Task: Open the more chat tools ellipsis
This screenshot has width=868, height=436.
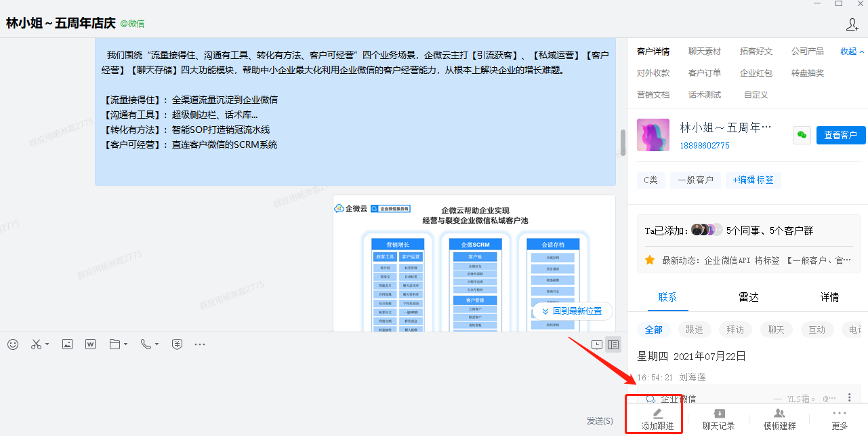Action: click(200, 344)
